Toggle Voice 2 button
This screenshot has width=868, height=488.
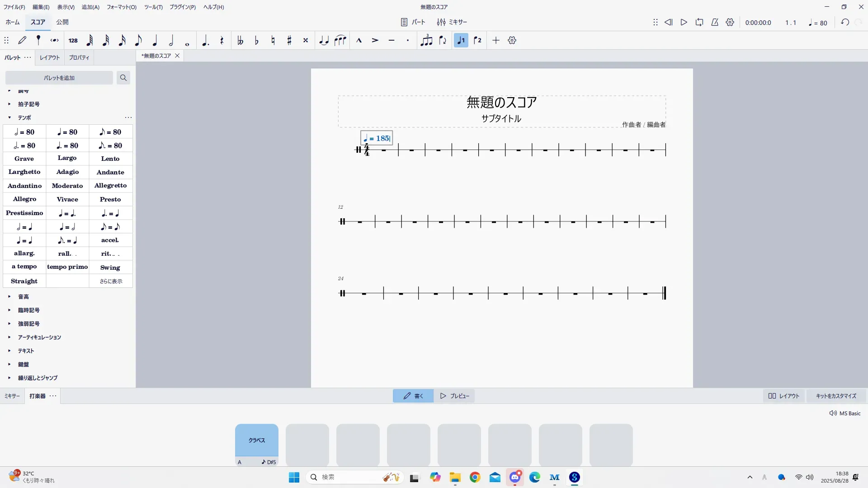point(477,41)
